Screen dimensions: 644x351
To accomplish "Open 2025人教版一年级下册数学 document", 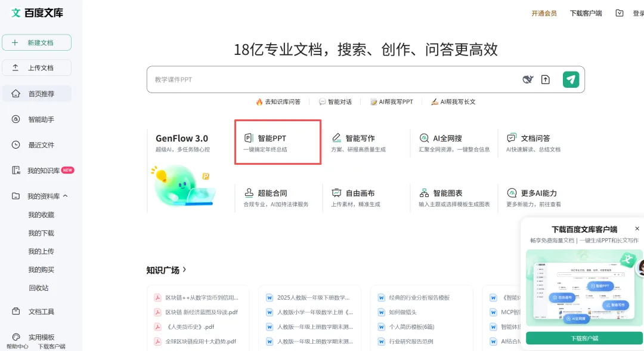I will [314, 297].
